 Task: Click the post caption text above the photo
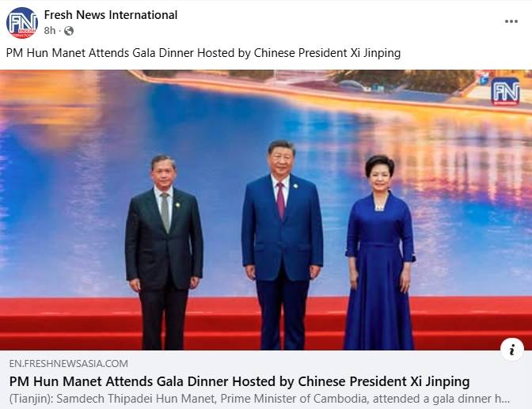(203, 53)
